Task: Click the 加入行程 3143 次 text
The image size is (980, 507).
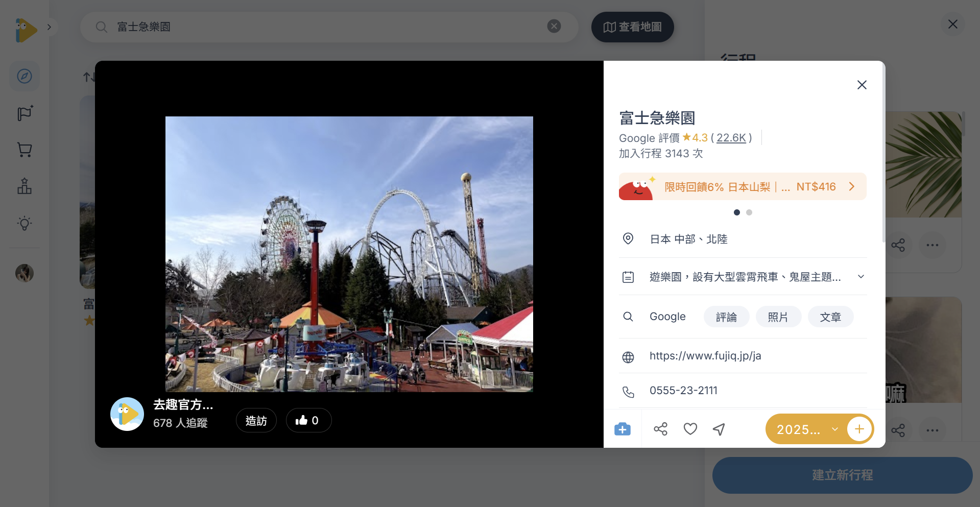Action: [661, 154]
